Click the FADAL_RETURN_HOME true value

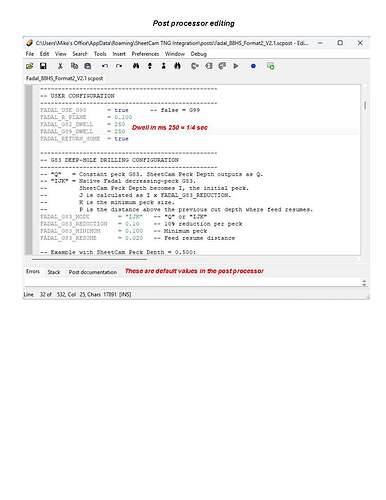point(121,139)
